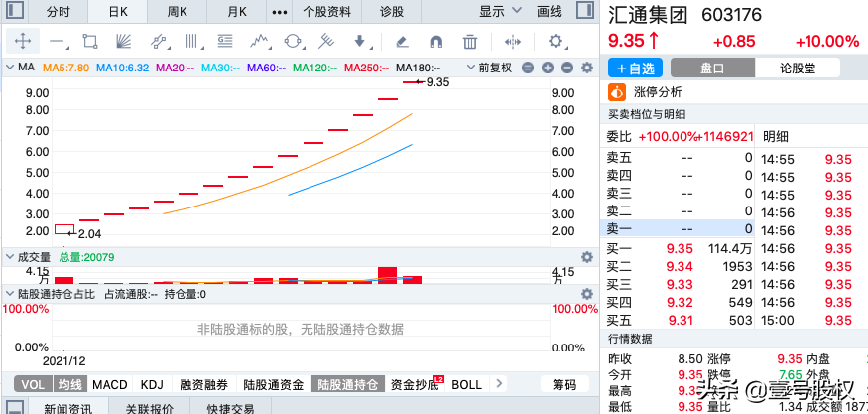Click the 买一 price 9.35
Viewport: 868px width, 414px height.
pos(680,249)
